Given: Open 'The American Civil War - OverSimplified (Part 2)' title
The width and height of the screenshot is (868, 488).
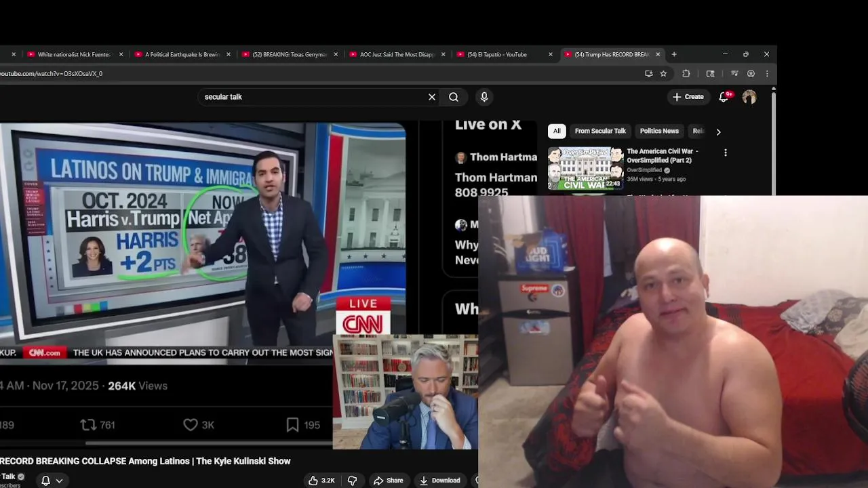Looking at the screenshot, I should pyautogui.click(x=663, y=156).
